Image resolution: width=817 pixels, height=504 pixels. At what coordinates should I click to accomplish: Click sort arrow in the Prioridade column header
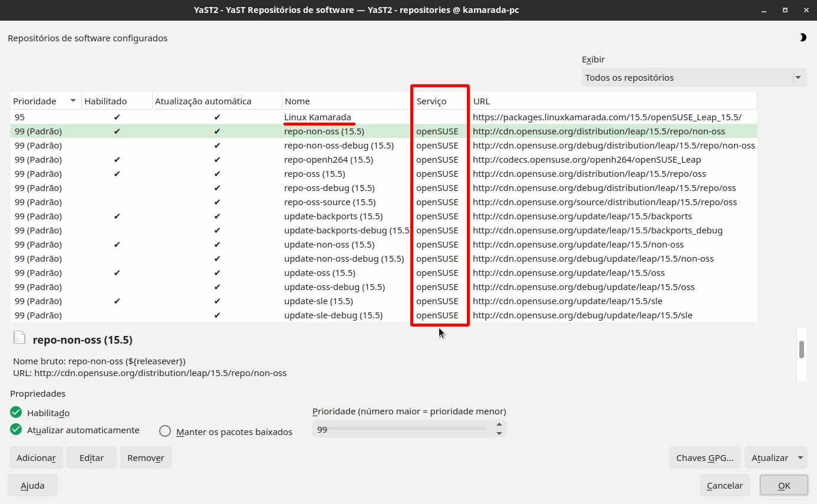click(x=73, y=101)
